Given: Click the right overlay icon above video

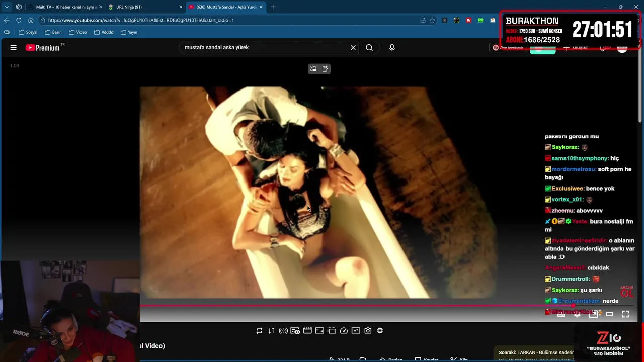Looking at the screenshot, I should (x=325, y=69).
